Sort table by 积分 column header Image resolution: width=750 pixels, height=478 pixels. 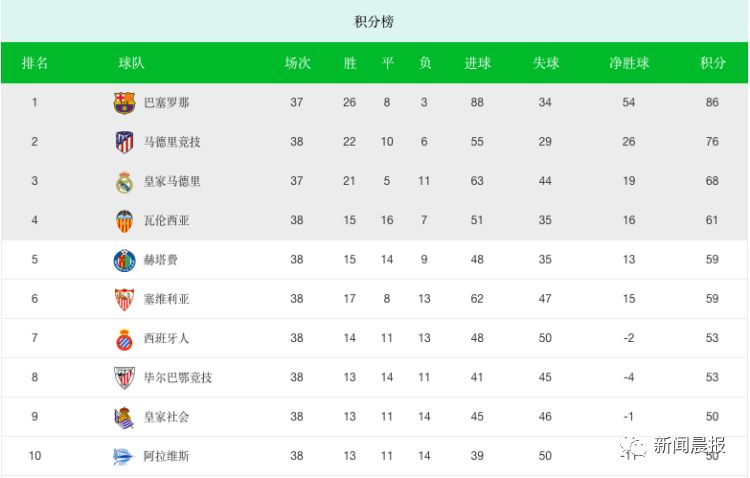click(x=713, y=63)
